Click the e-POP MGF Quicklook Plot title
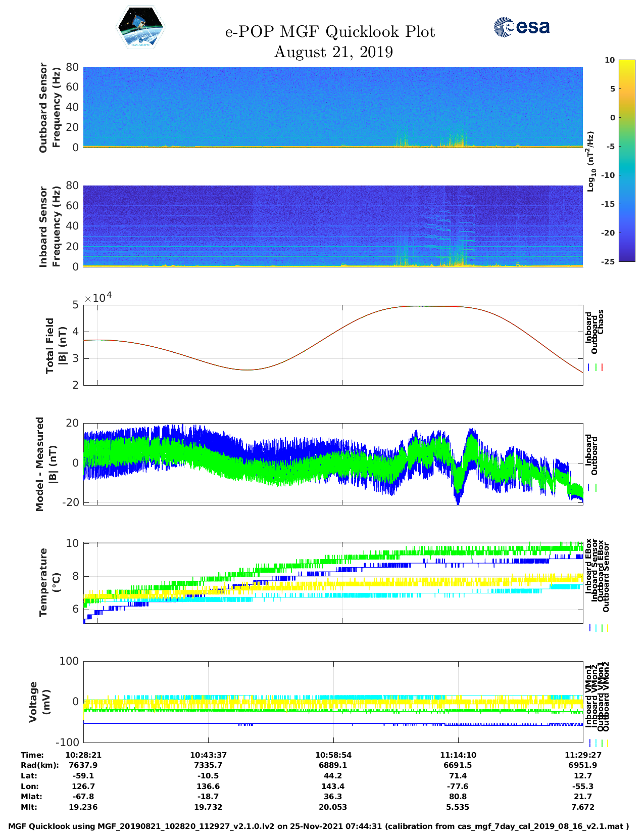This screenshot has width=644, height=834. pyautogui.click(x=330, y=32)
